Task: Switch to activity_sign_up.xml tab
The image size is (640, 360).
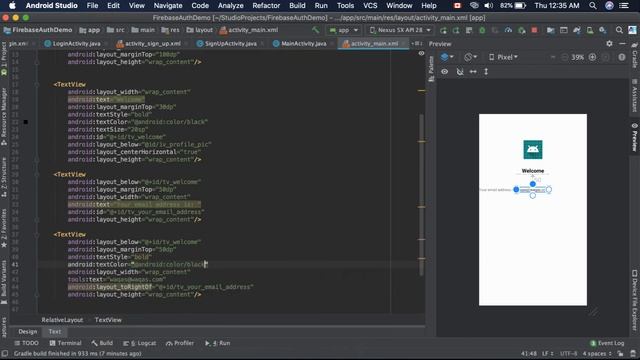Action: 152,44
